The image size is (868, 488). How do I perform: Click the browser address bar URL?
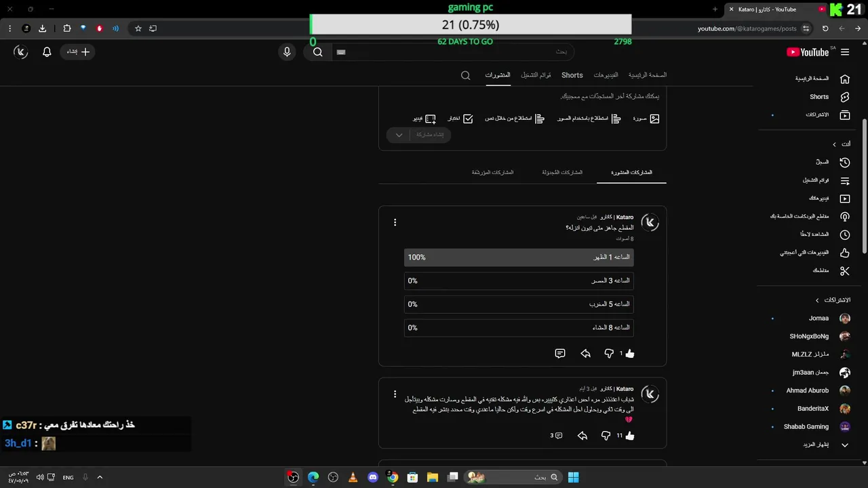747,28
